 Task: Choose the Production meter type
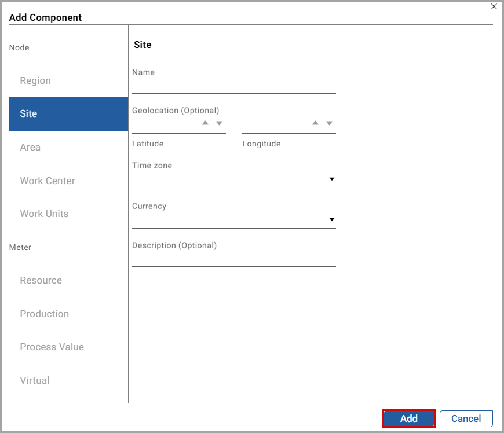coord(44,314)
